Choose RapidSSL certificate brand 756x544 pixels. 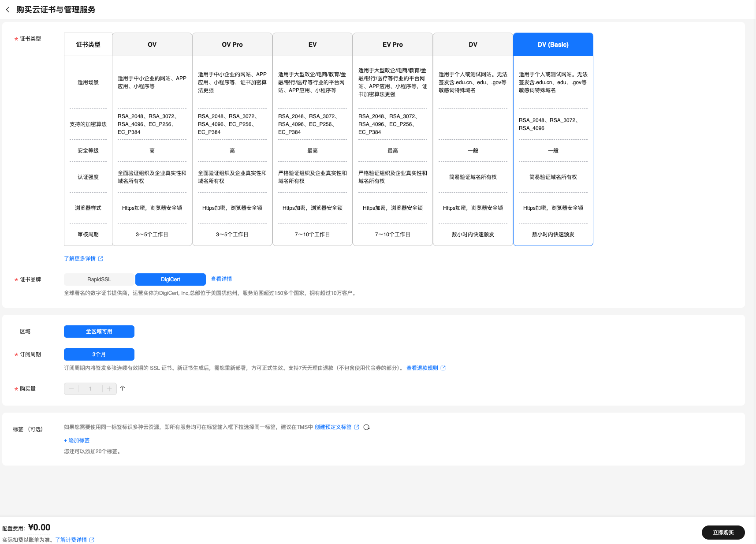pyautogui.click(x=99, y=279)
